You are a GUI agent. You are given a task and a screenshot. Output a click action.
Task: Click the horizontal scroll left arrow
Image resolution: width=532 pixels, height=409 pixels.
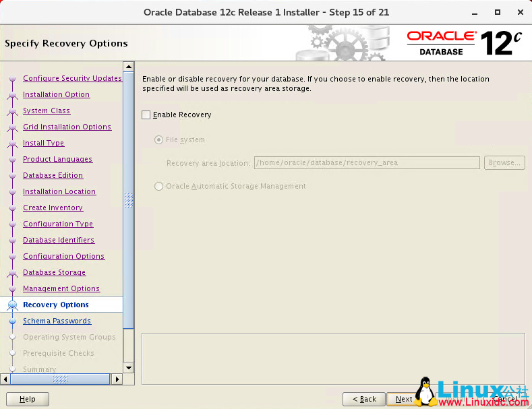5,379
